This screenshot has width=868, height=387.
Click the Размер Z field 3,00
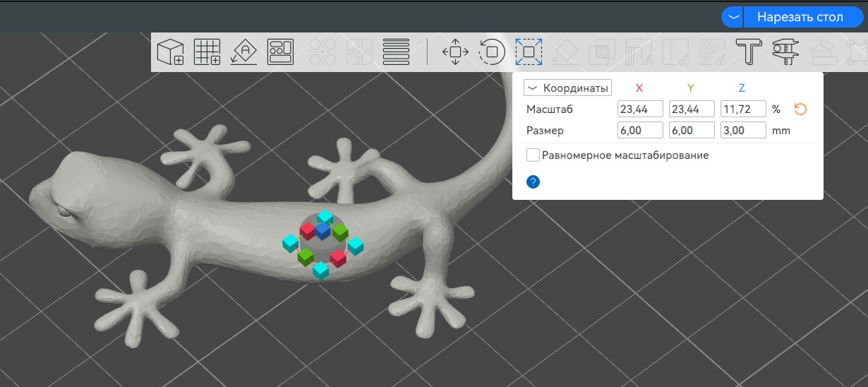click(743, 131)
